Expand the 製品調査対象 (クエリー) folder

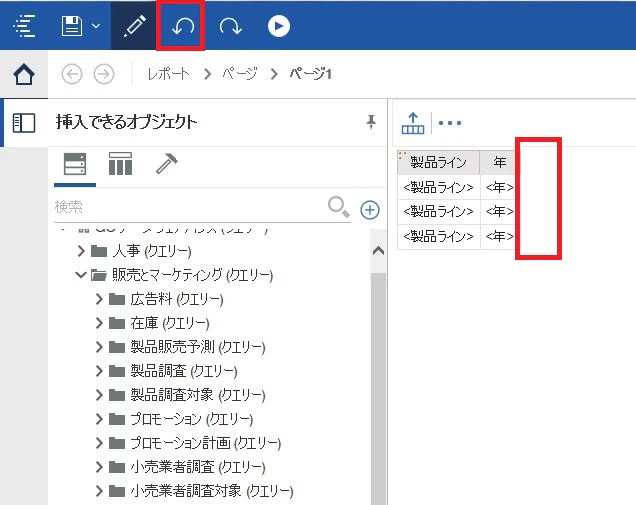tap(99, 395)
